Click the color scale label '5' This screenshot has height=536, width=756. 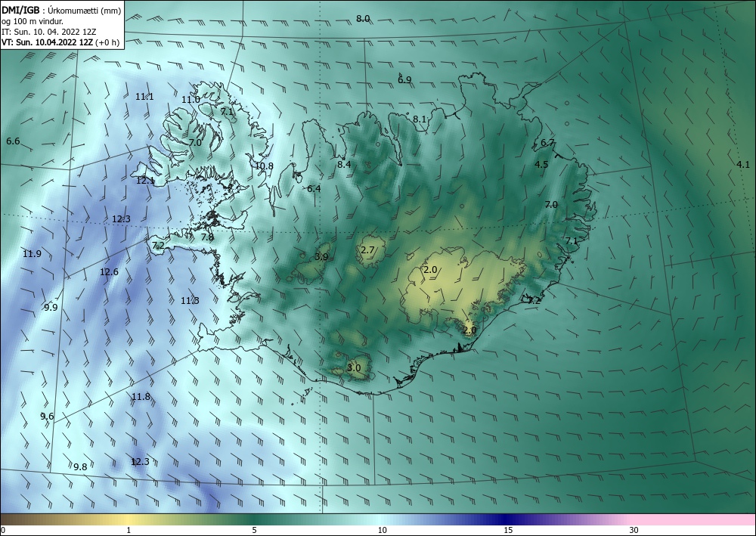click(x=254, y=531)
